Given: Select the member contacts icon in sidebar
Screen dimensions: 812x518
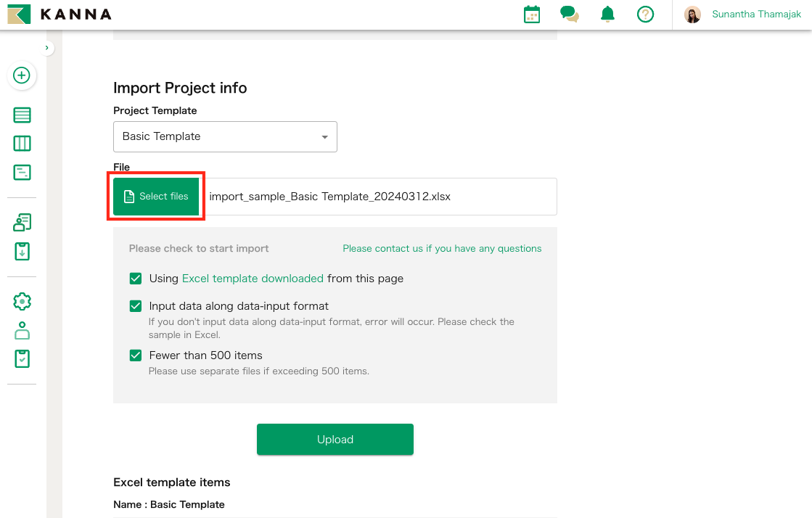Looking at the screenshot, I should tap(21, 222).
